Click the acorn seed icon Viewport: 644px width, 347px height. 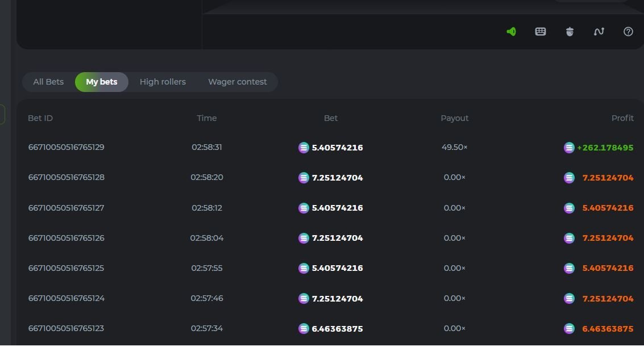coord(570,32)
